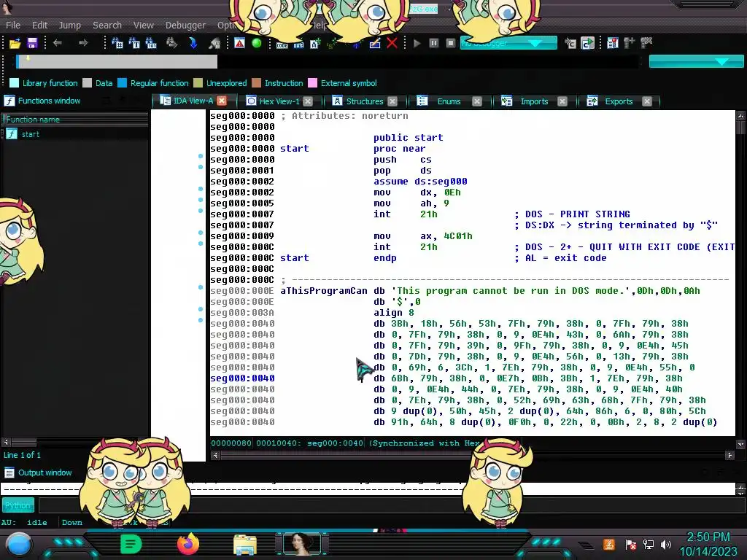Click the disassembly vertical scrollbar up arrow
The width and height of the screenshot is (747, 560).
click(740, 115)
